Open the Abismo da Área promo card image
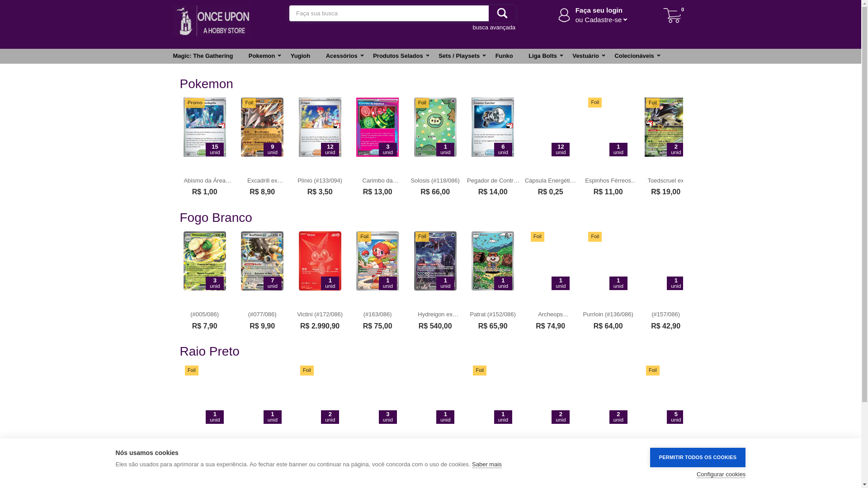Viewport: 868px width, 488px height. click(x=204, y=127)
